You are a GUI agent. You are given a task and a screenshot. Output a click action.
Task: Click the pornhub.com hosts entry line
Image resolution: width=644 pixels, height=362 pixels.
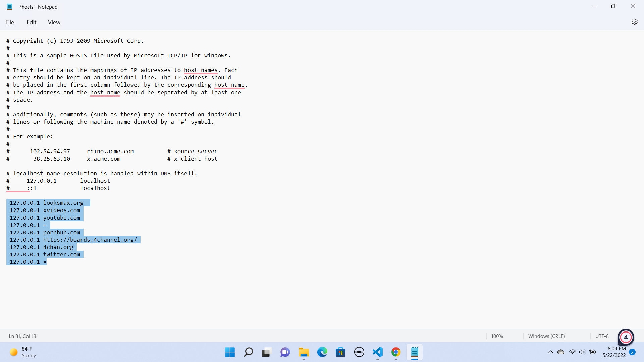click(45, 232)
